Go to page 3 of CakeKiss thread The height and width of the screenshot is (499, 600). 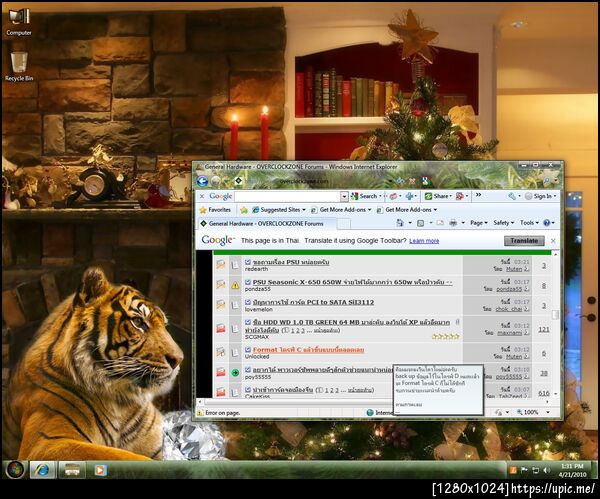[337, 390]
